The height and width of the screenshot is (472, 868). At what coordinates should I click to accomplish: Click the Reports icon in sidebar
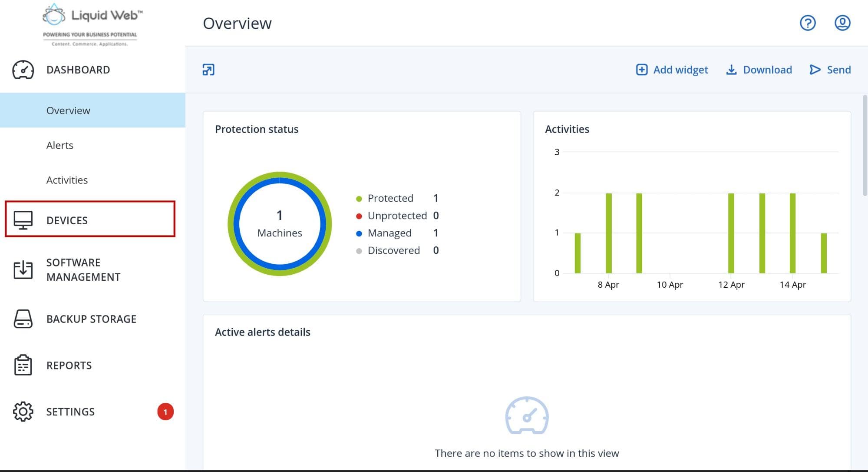click(x=22, y=365)
